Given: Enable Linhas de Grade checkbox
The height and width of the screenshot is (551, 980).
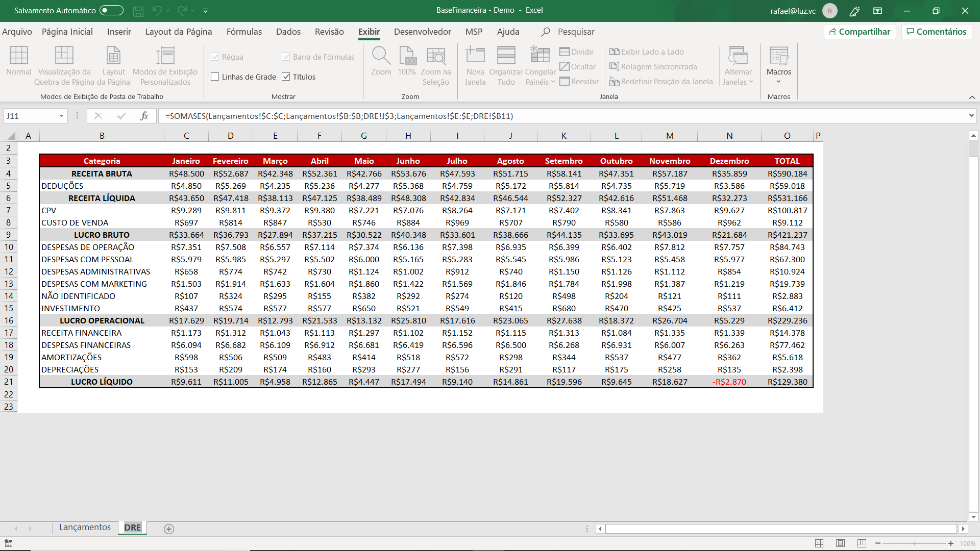Looking at the screenshot, I should pos(215,77).
